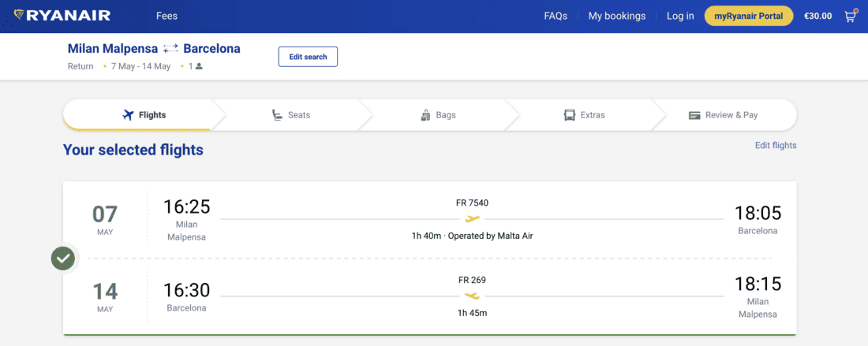Click the bus icon in Extras step
The width and height of the screenshot is (868, 346).
click(570, 115)
